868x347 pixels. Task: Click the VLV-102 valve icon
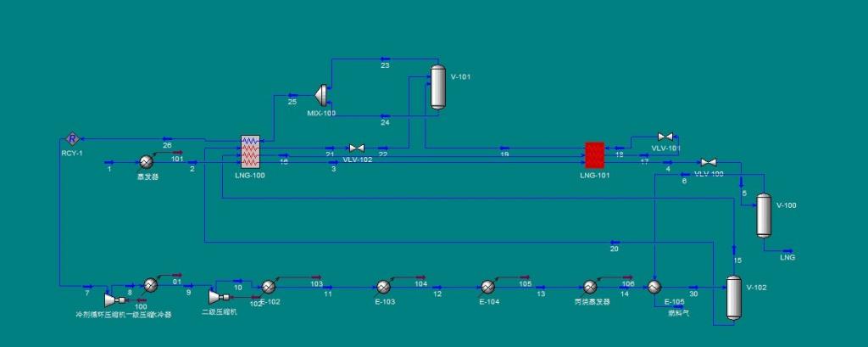click(357, 148)
